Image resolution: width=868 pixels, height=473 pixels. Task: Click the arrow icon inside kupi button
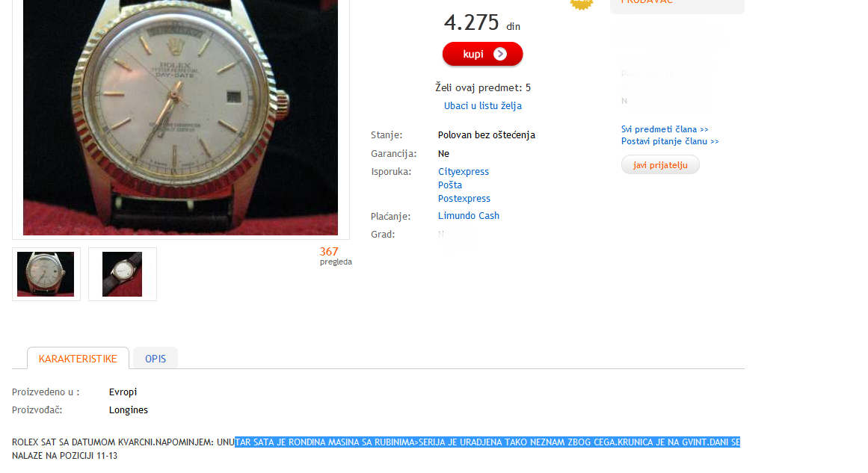500,55
